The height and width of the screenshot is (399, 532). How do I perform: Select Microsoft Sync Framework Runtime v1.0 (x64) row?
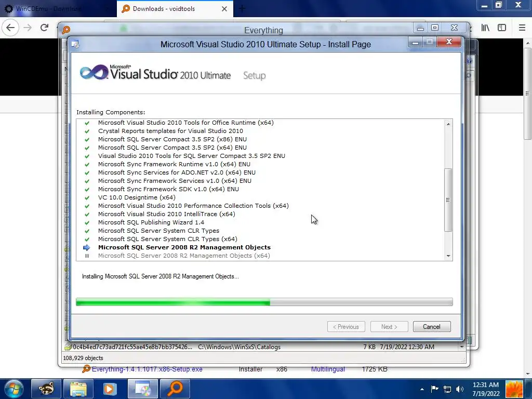pos(174,164)
